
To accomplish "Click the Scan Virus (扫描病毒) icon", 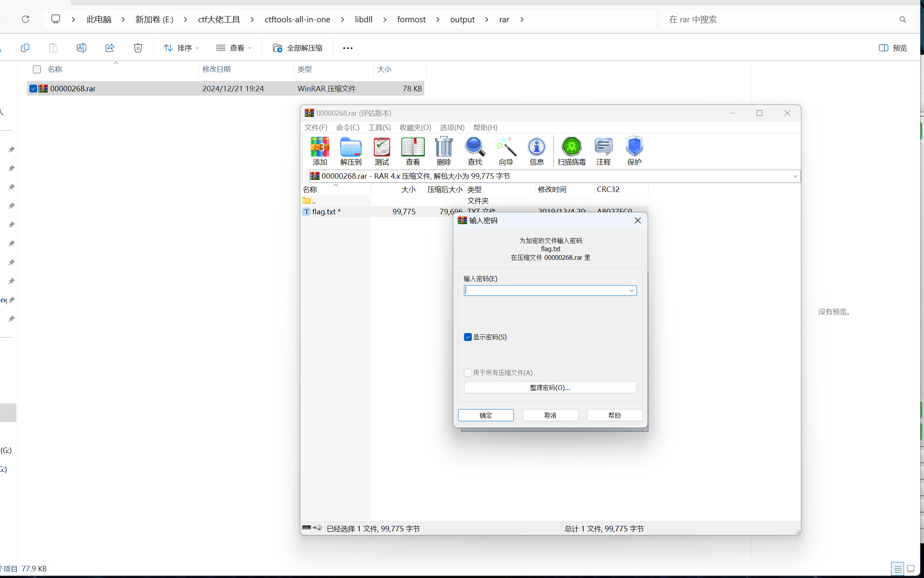I will [x=571, y=151].
